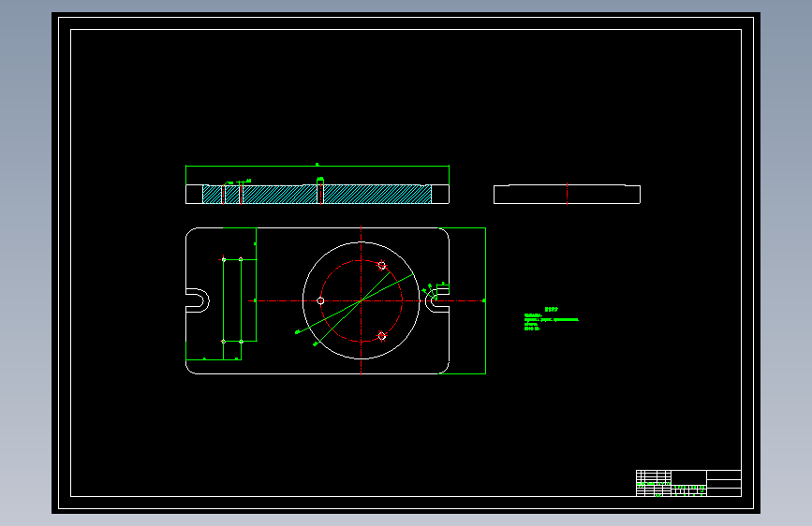Select the upper right bolt circle hole

[382, 266]
